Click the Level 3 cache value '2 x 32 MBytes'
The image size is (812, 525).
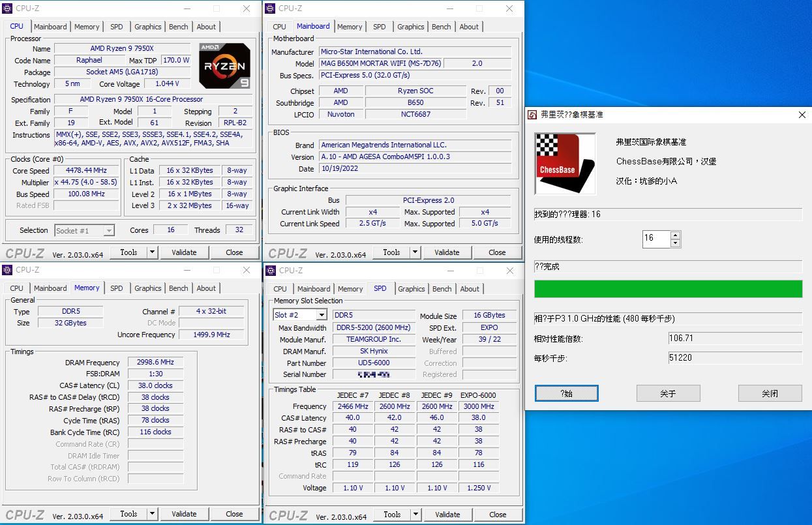tap(189, 205)
